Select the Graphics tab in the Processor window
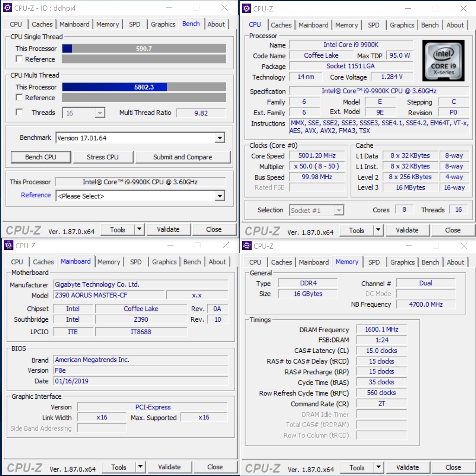 coord(402,25)
